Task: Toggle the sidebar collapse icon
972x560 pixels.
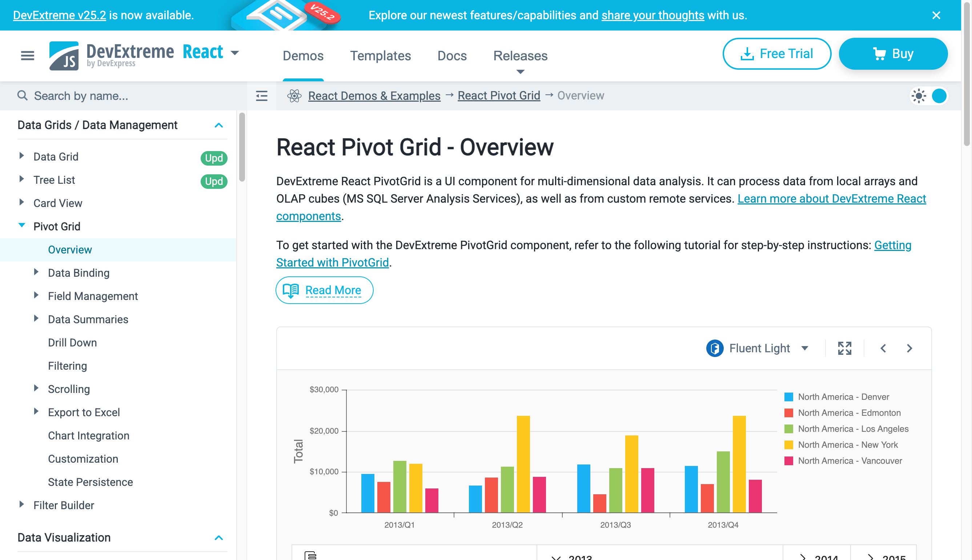Action: [261, 96]
